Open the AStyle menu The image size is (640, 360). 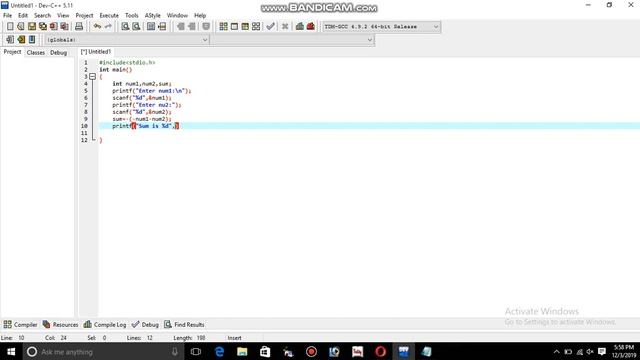[x=153, y=16]
